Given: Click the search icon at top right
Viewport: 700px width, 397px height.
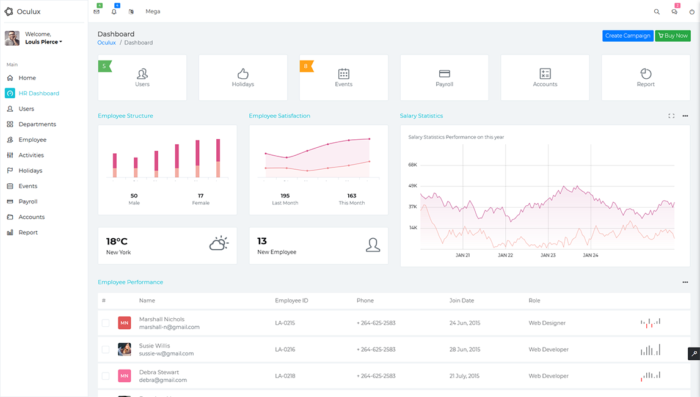Looking at the screenshot, I should tap(657, 12).
